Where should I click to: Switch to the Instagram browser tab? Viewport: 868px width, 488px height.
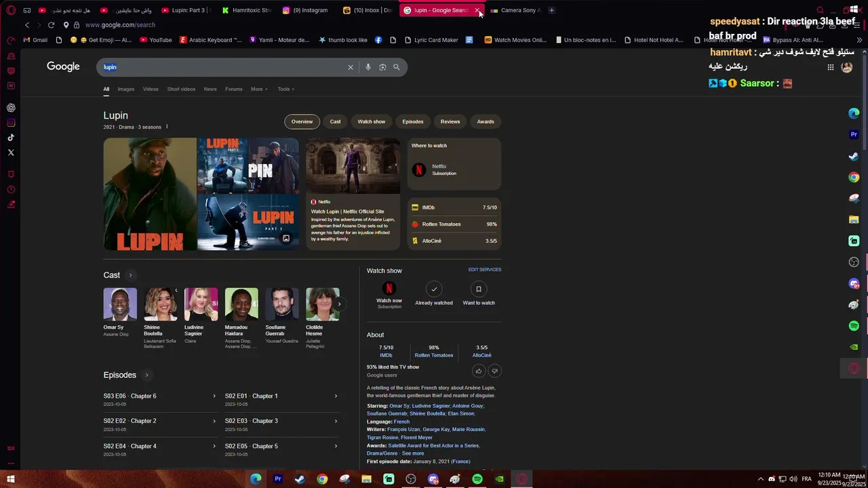pos(305,10)
